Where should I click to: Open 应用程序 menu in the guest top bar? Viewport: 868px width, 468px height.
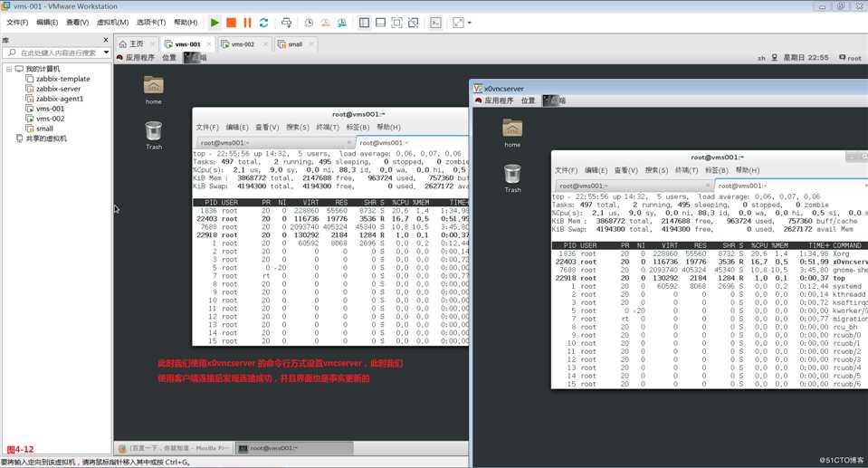coord(139,58)
